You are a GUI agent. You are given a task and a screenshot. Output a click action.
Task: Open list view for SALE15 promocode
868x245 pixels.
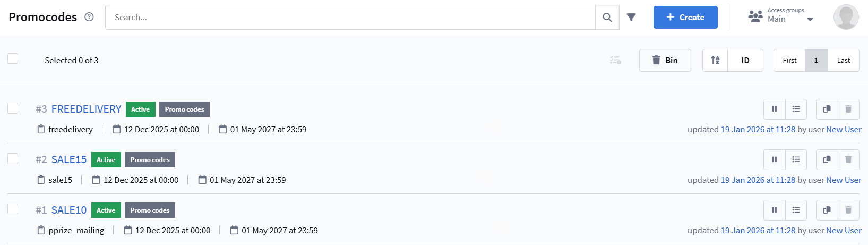[x=796, y=159]
